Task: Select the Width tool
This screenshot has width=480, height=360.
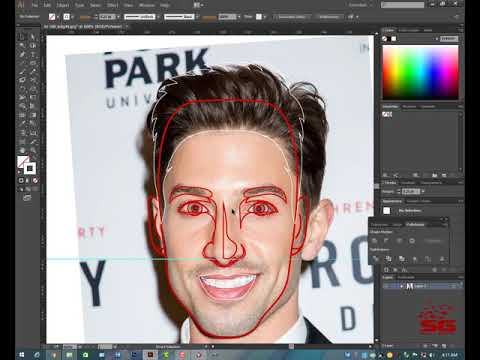Action: click(x=22, y=98)
